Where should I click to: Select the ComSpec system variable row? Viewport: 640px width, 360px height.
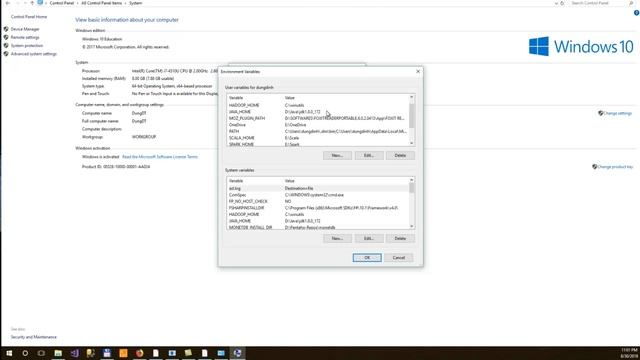pyautogui.click(x=318, y=195)
